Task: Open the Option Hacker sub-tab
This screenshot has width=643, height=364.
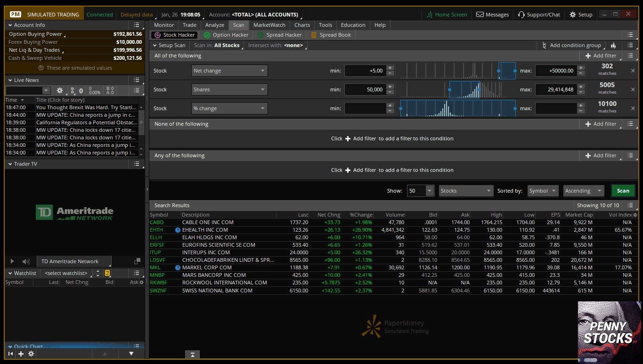Action: (226, 35)
